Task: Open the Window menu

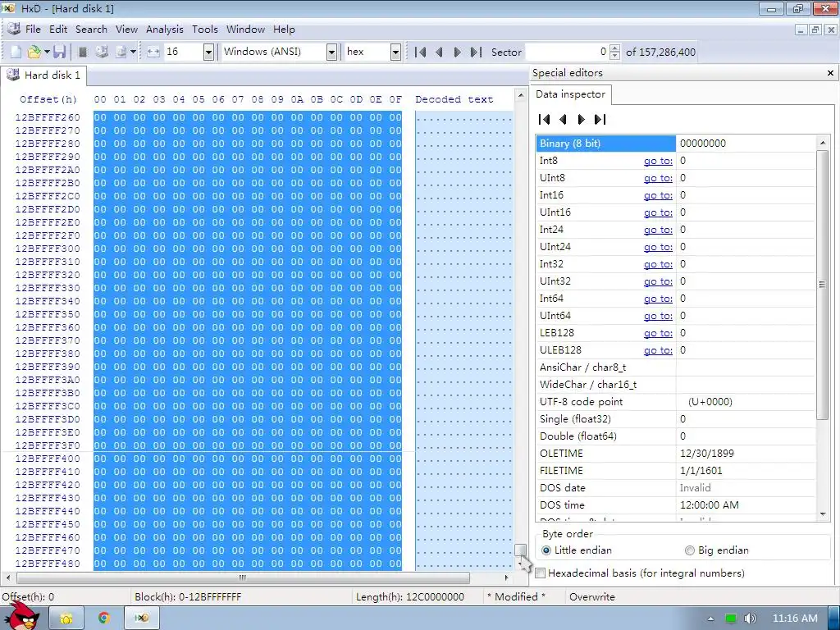Action: [245, 30]
